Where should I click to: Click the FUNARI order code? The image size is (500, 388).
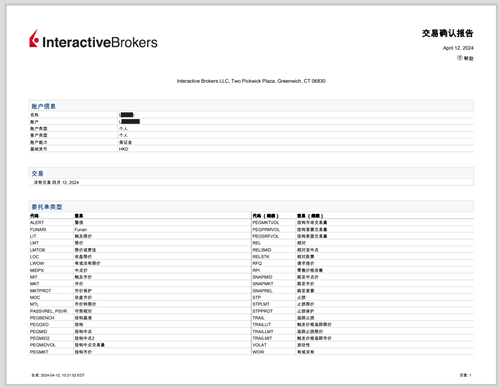tap(38, 229)
